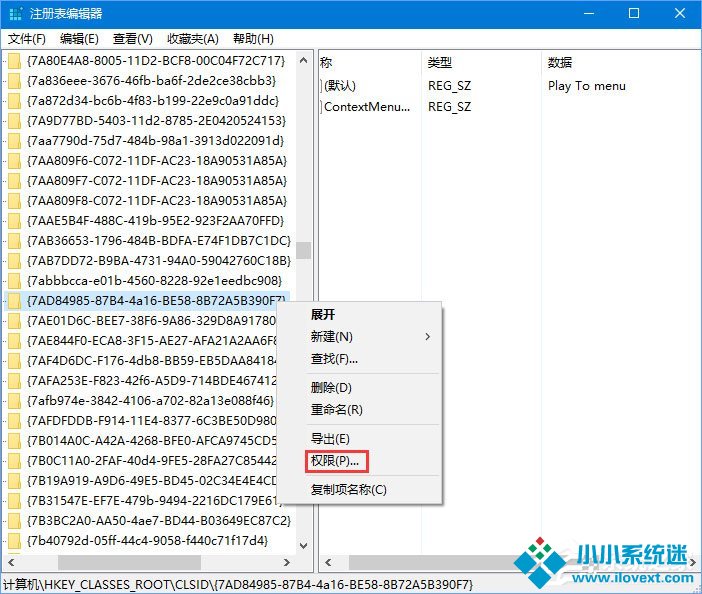Open the 编辑(E) menu
This screenshot has width=702, height=594.
coord(79,39)
